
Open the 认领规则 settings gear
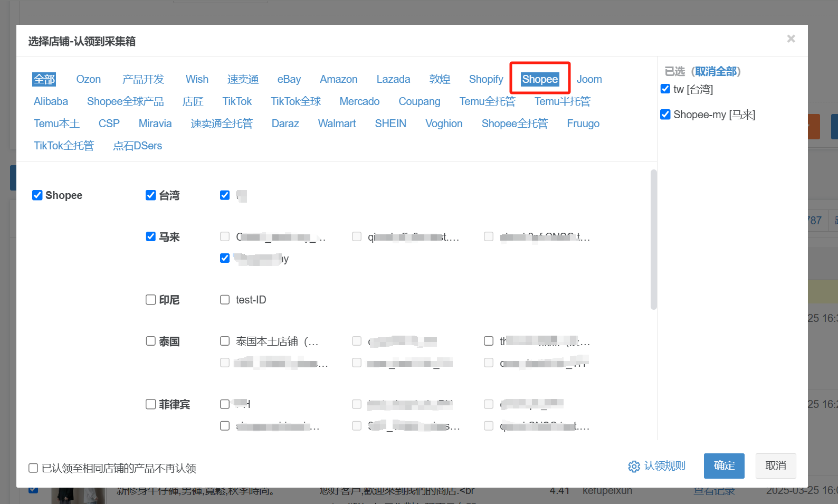(634, 467)
